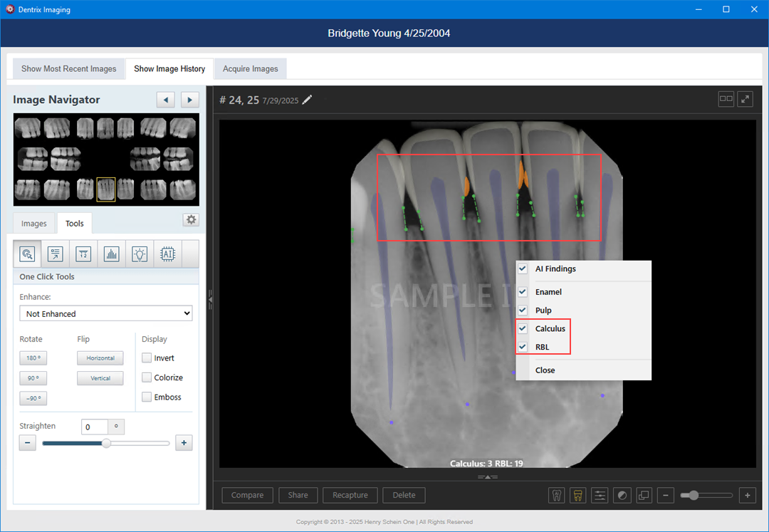This screenshot has width=769, height=532.
Task: Open the image adjustment sliders icon
Action: (x=600, y=495)
